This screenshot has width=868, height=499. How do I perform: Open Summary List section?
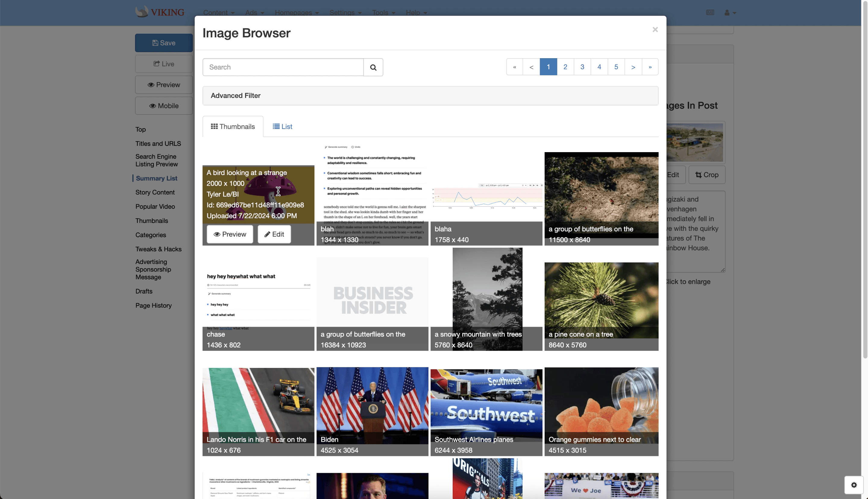(157, 179)
